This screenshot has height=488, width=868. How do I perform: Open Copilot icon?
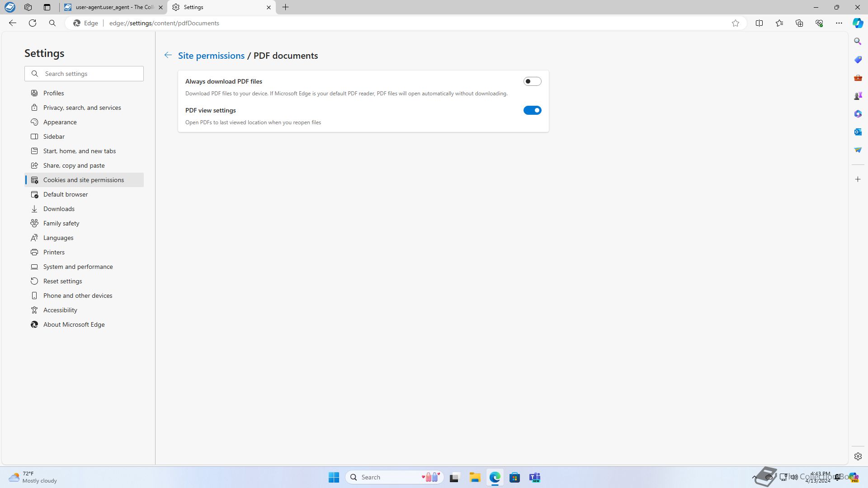tap(858, 23)
